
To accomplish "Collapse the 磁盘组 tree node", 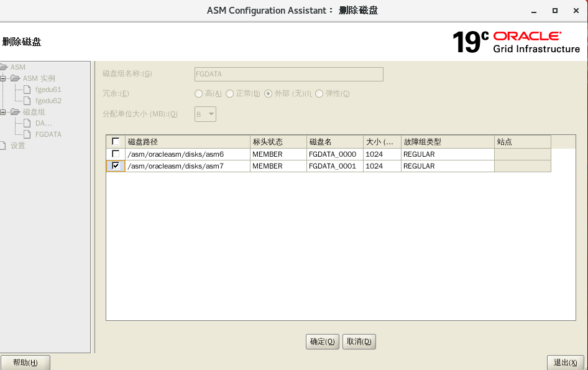I will coord(3,112).
